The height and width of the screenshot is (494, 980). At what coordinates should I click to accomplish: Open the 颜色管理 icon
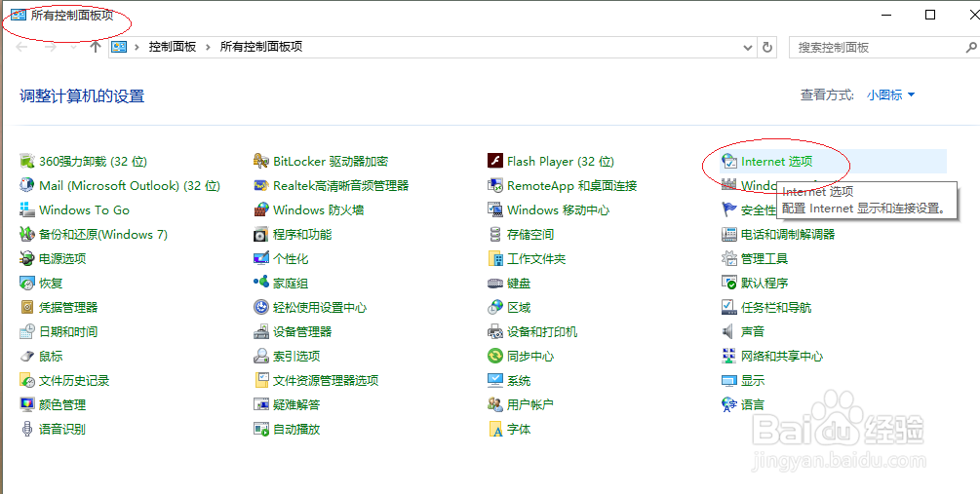[27, 404]
